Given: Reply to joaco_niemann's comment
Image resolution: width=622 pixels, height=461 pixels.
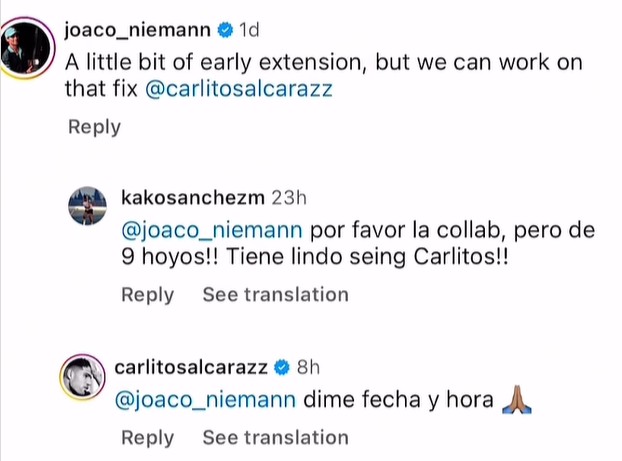Looking at the screenshot, I should tap(94, 127).
